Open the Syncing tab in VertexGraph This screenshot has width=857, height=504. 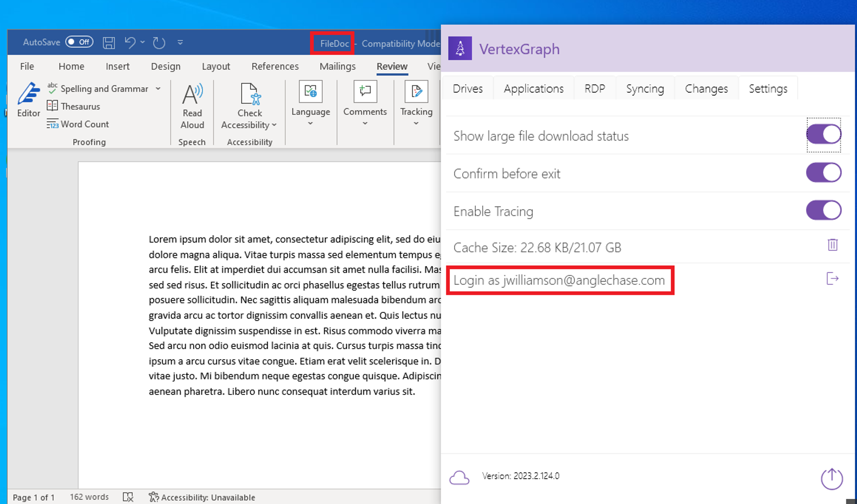645,89
